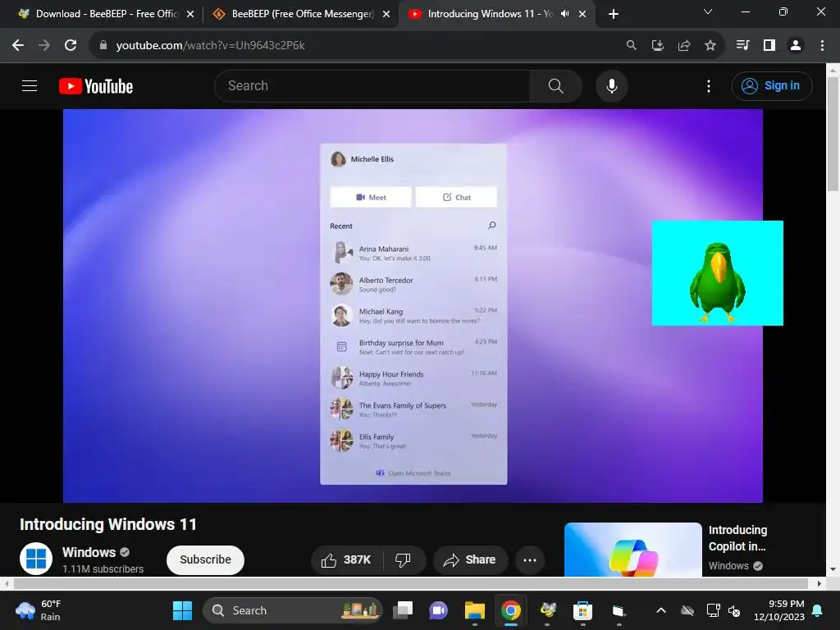
Task: Share the Introducing Windows 11 video
Action: (470, 559)
